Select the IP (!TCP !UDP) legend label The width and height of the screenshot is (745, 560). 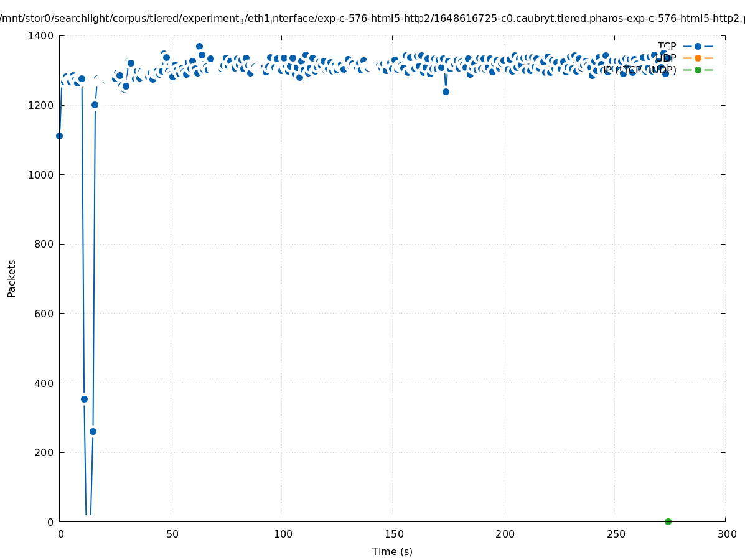point(640,70)
